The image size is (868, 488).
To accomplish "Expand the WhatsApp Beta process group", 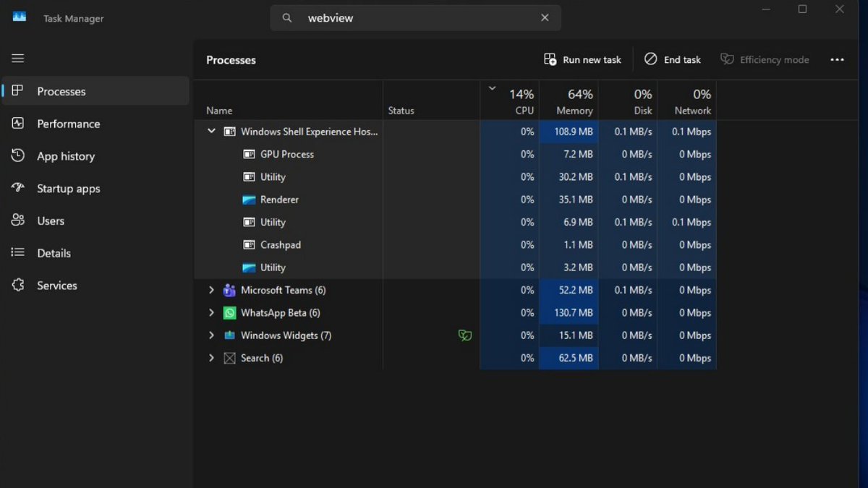I will 211,312.
